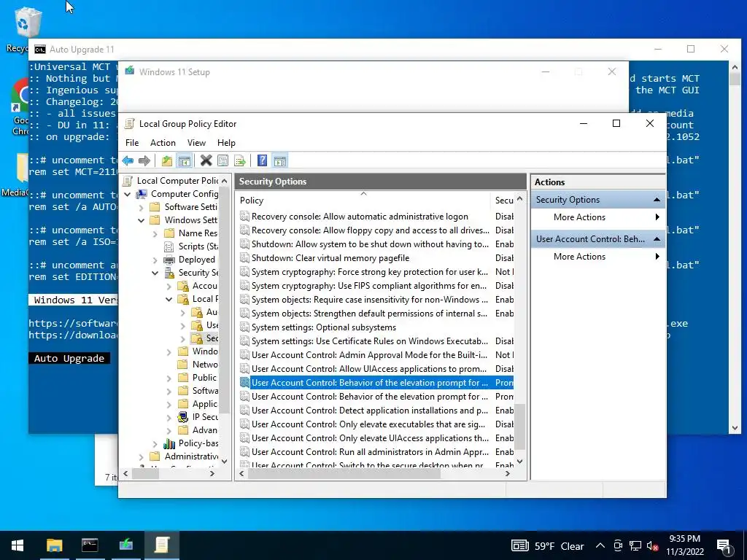Sort by the Policy column header
This screenshot has width=747, height=560.
coord(363,201)
